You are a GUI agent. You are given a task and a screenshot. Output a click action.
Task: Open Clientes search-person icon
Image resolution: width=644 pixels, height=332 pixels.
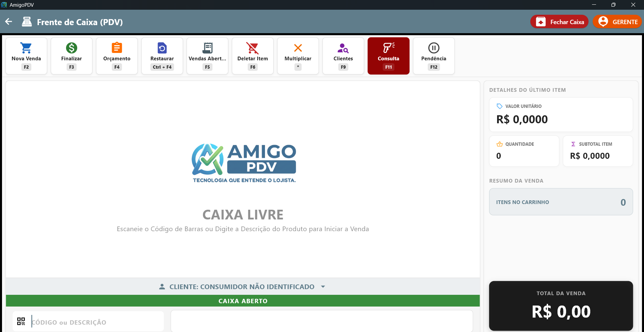click(x=343, y=48)
